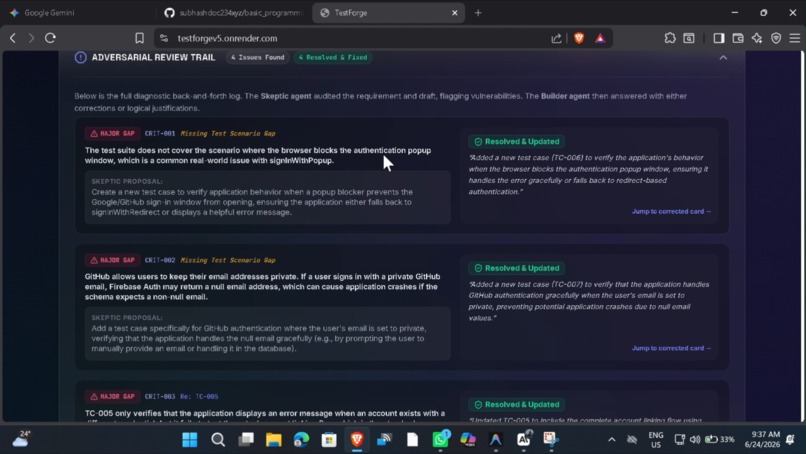Toggle the browser sidebar panel icon
The image size is (806, 454).
719,38
